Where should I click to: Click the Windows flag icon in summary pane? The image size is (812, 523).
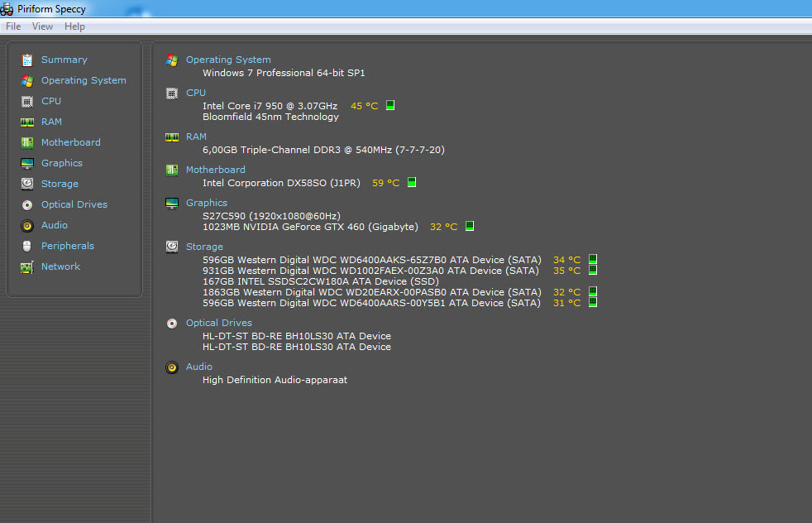pos(172,60)
